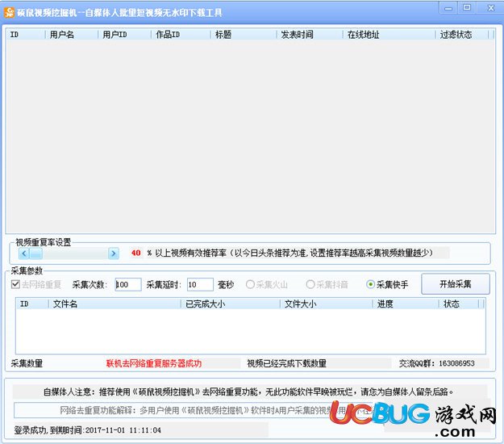Click the 交流QQ群: 163086953 text

tap(437, 363)
